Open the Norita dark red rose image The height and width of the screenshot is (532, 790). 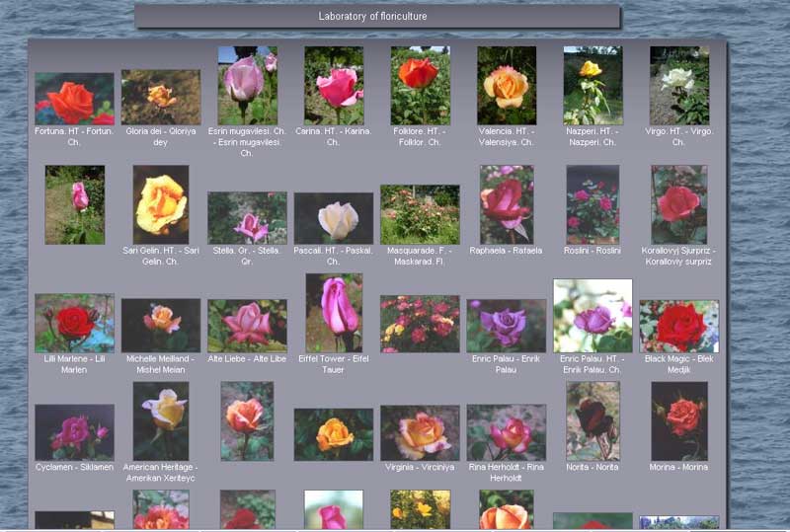click(592, 420)
